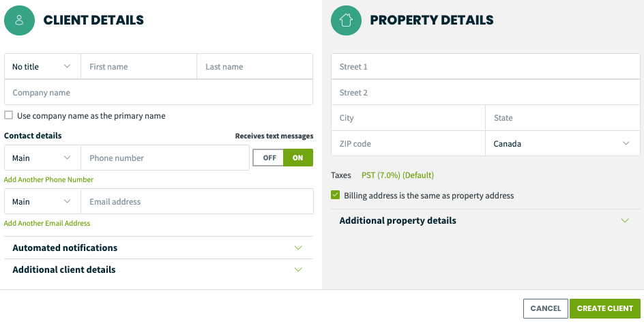Open the phone type Main dropdown
The width and height of the screenshot is (644, 324).
coord(42,158)
